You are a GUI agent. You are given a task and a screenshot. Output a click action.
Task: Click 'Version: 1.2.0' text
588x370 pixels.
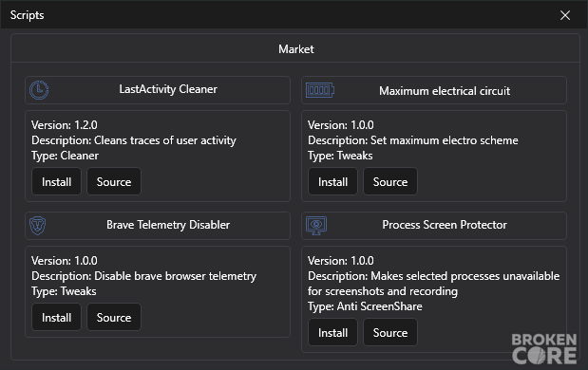65,124
